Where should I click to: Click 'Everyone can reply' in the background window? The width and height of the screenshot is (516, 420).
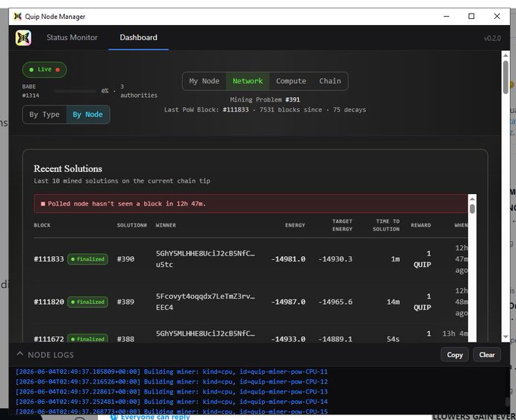tap(155, 417)
